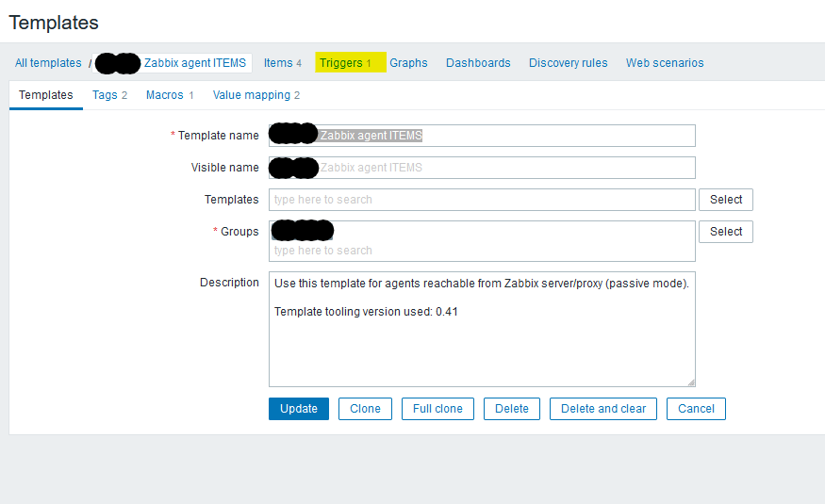Go to the Items 4 link
The height and width of the screenshot is (504, 825).
pyautogui.click(x=283, y=63)
